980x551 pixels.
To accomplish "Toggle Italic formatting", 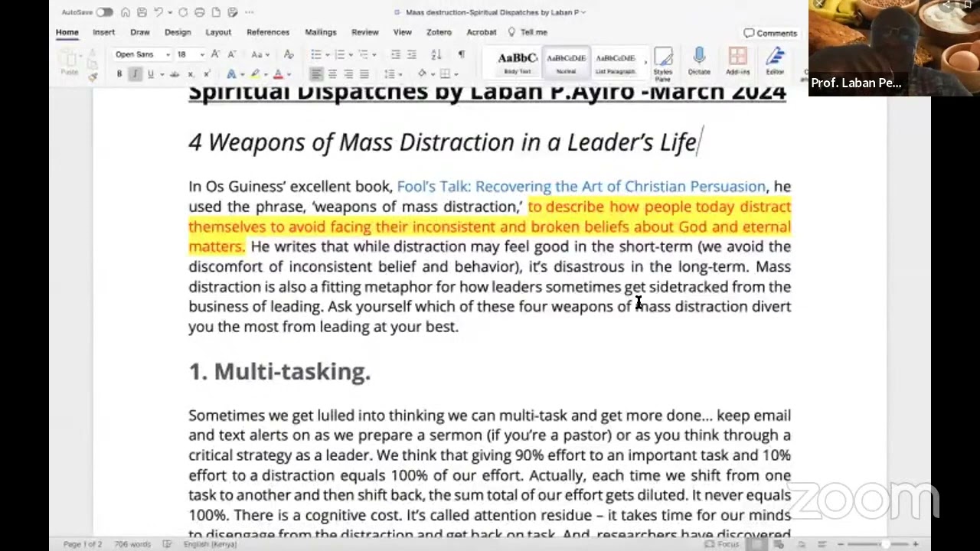I will 135,74.
